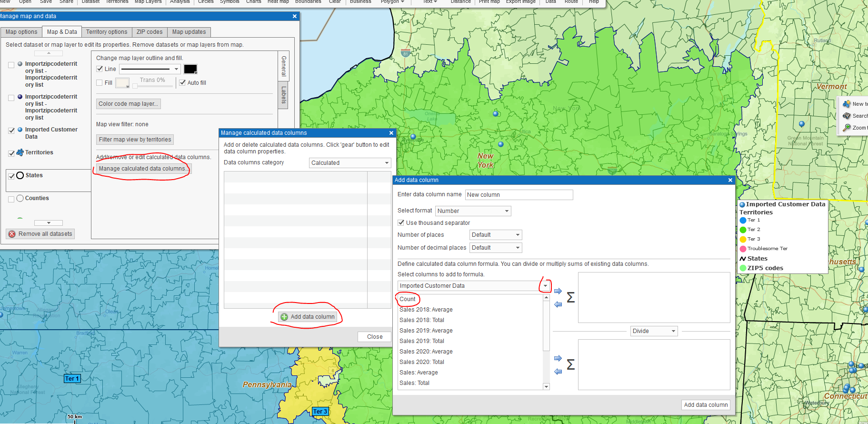
Task: Select Count in the columns list
Action: 408,299
